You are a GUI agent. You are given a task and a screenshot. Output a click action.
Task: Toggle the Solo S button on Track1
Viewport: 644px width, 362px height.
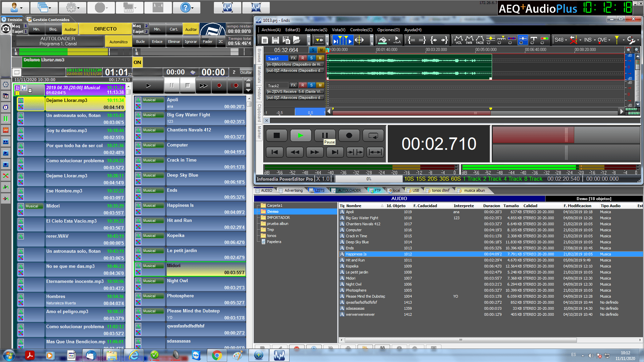pos(311,58)
